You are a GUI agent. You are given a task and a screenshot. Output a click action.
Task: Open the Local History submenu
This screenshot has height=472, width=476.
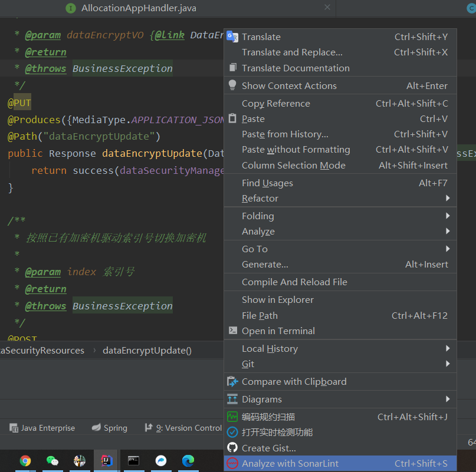[x=270, y=349]
